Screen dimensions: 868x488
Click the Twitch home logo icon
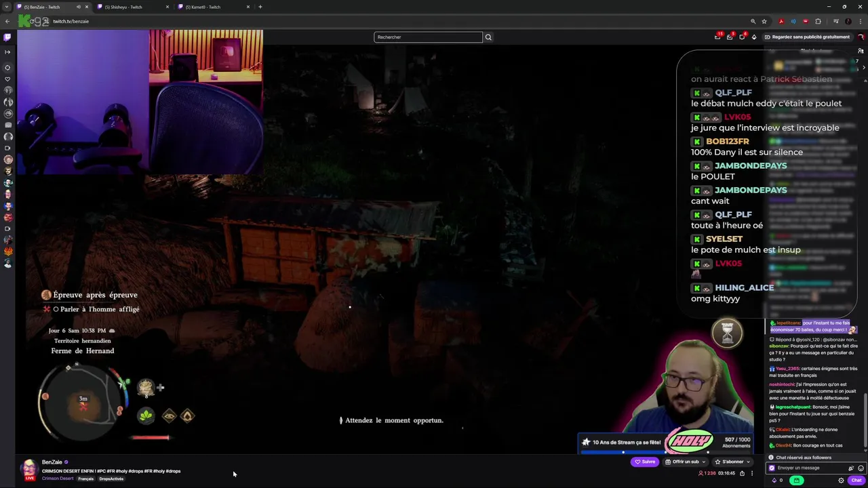pos(7,37)
